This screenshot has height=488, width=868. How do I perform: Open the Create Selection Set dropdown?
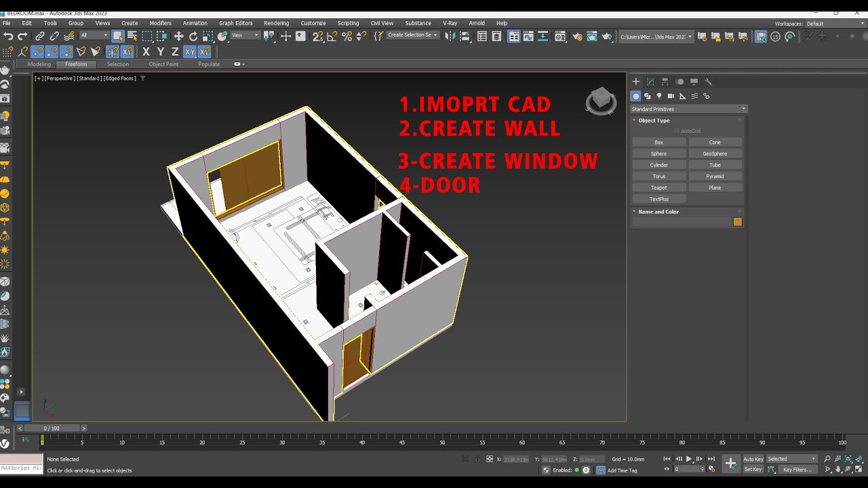412,35
